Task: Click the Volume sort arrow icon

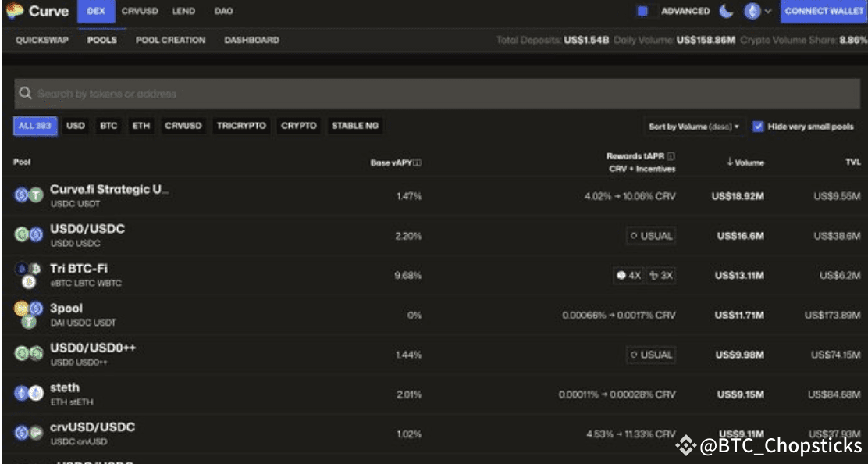Action: tap(730, 162)
